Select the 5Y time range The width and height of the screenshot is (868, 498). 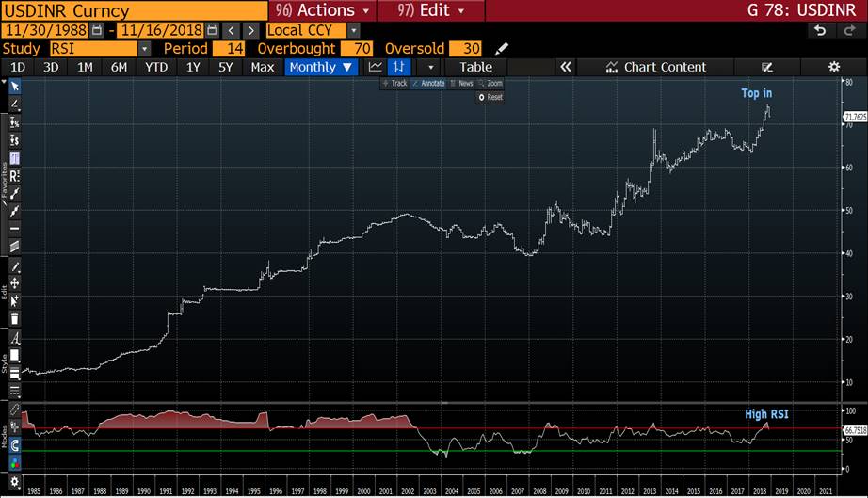pos(225,67)
